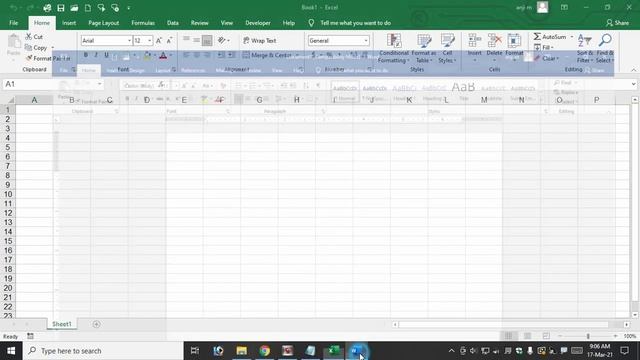This screenshot has width=640, height=360.
Task: Switch to Normal view in status bar
Action: pyautogui.click(x=509, y=336)
